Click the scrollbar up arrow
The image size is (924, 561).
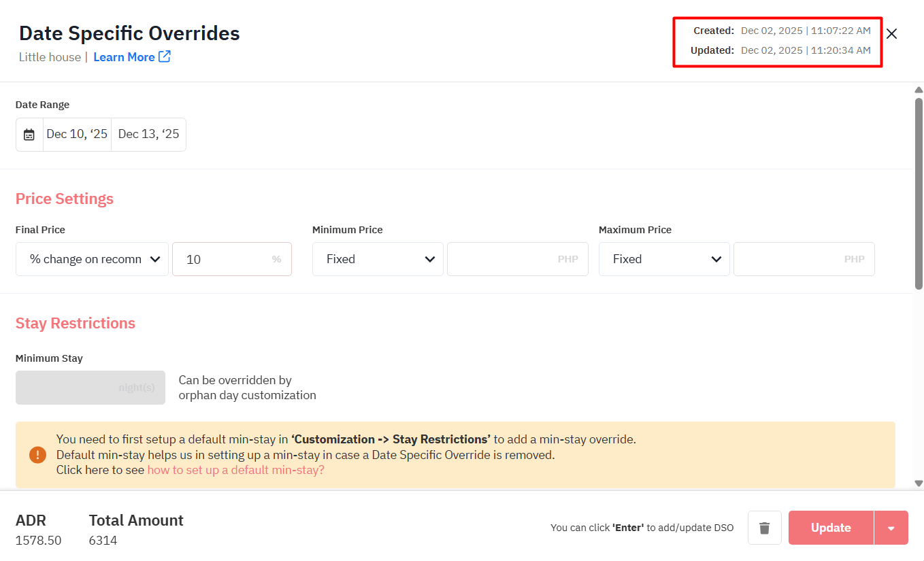[919, 90]
